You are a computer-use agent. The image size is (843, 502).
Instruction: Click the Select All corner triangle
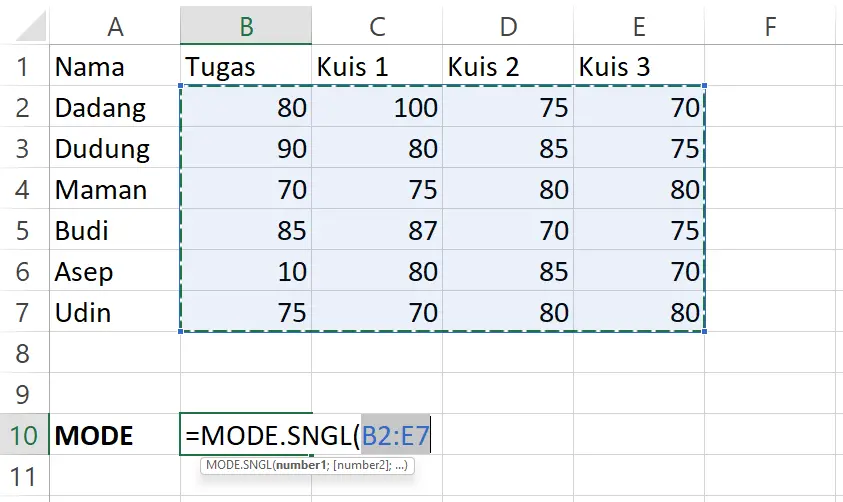pos(31,26)
